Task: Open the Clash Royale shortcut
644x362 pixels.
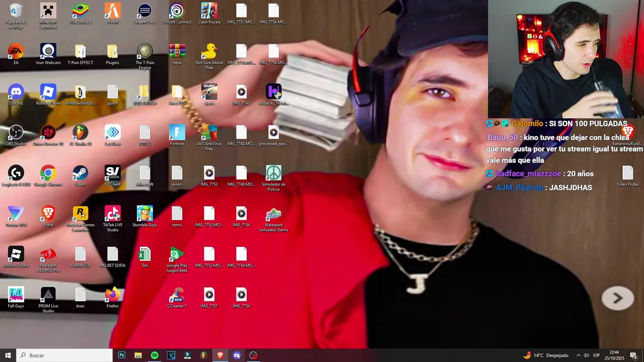Action: click(209, 14)
